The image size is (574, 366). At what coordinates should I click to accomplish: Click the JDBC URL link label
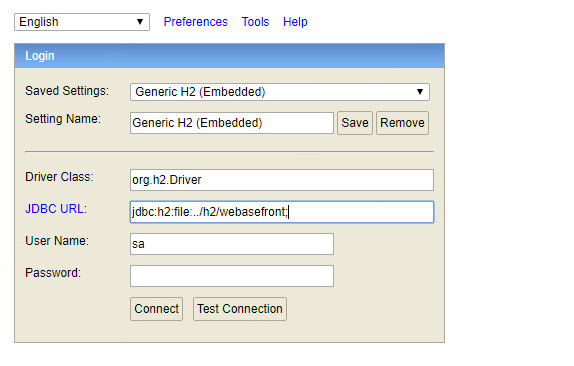tap(56, 209)
